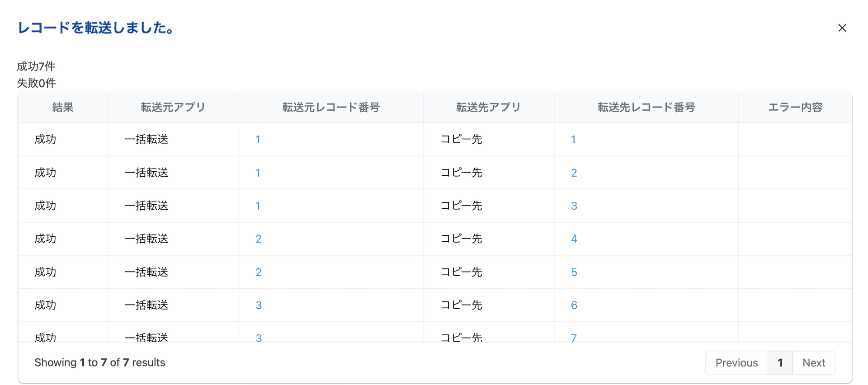This screenshot has height=385, width=868.
Task: Open destination record number 2
Action: coord(574,173)
